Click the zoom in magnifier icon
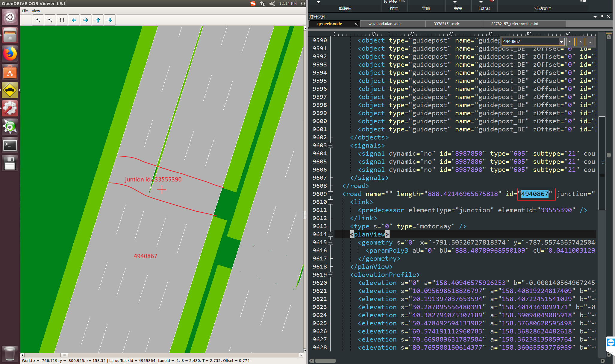Viewport: 615px width, 364px height. point(38,20)
